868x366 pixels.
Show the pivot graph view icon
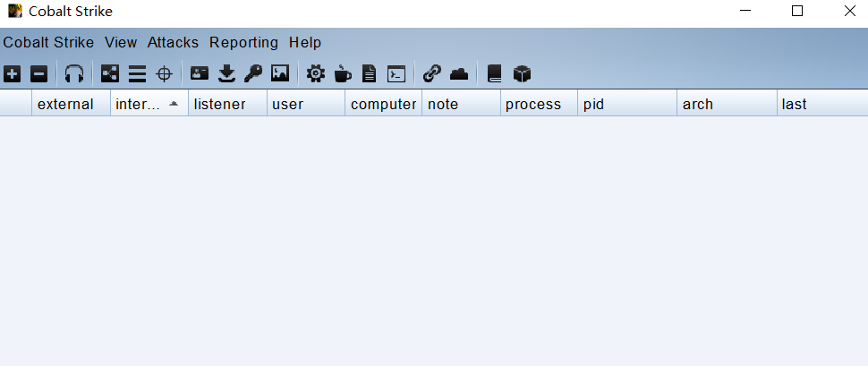[110, 74]
